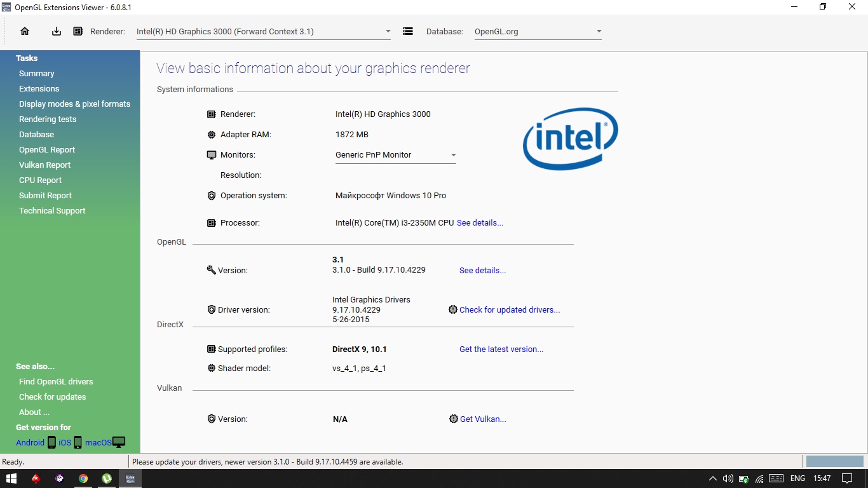This screenshot has height=488, width=868.
Task: Click the gear icon beside Check for updated drivers
Action: point(453,310)
